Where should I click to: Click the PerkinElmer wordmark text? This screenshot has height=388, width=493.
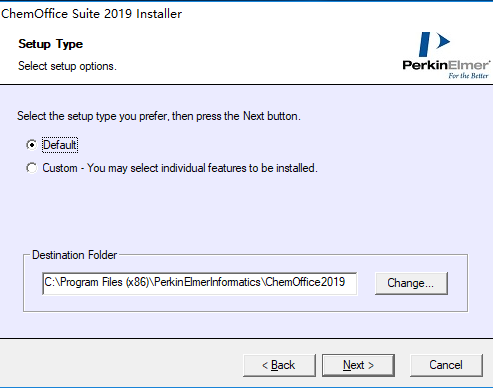click(446, 65)
